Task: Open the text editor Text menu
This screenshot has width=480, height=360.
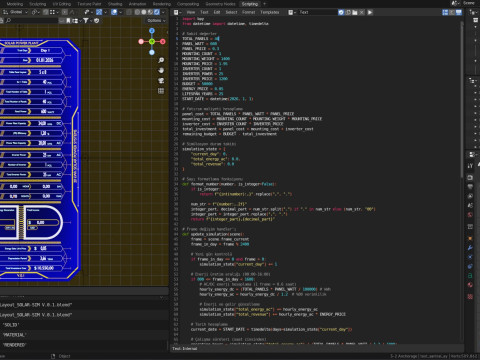Action: point(204,12)
